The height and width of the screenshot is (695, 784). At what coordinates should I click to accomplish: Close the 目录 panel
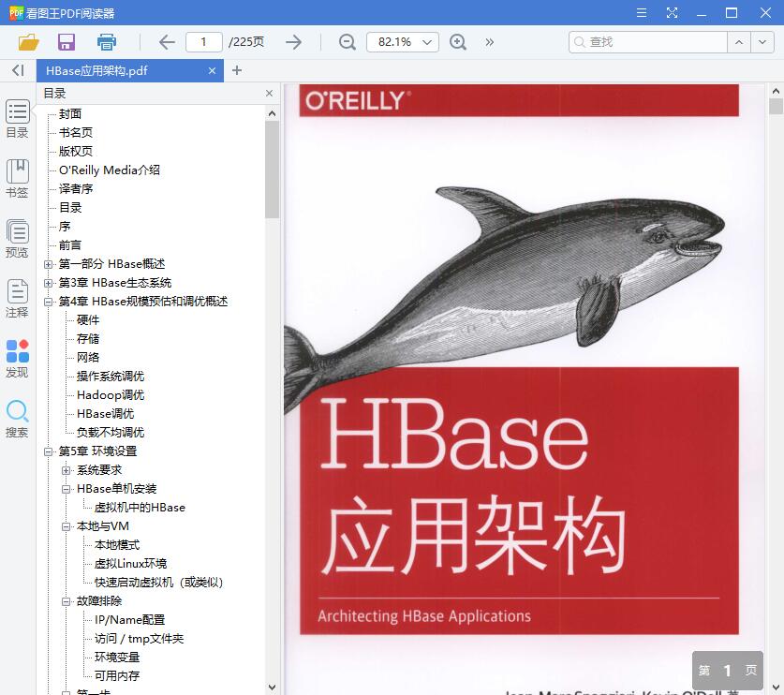click(x=270, y=93)
